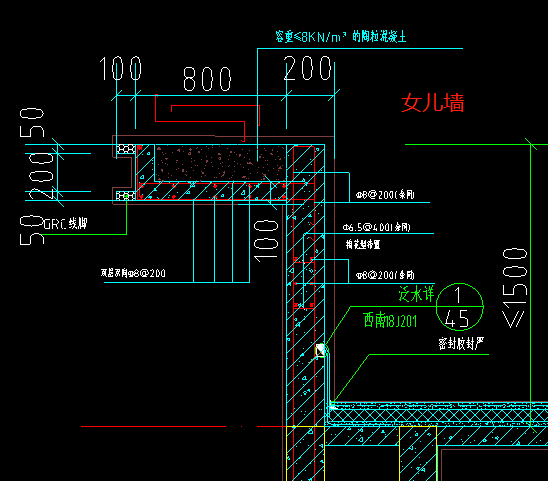Viewport: 548px width, 481px height.
Task: Click the '1/45' detail reference circle
Action: 460,307
